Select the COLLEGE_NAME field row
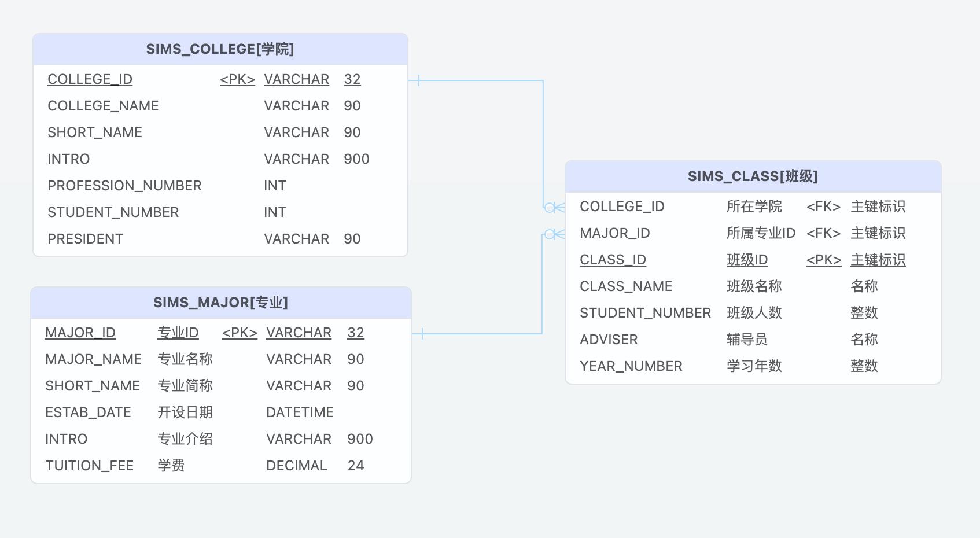Screen dimensions: 980x538 103,106
